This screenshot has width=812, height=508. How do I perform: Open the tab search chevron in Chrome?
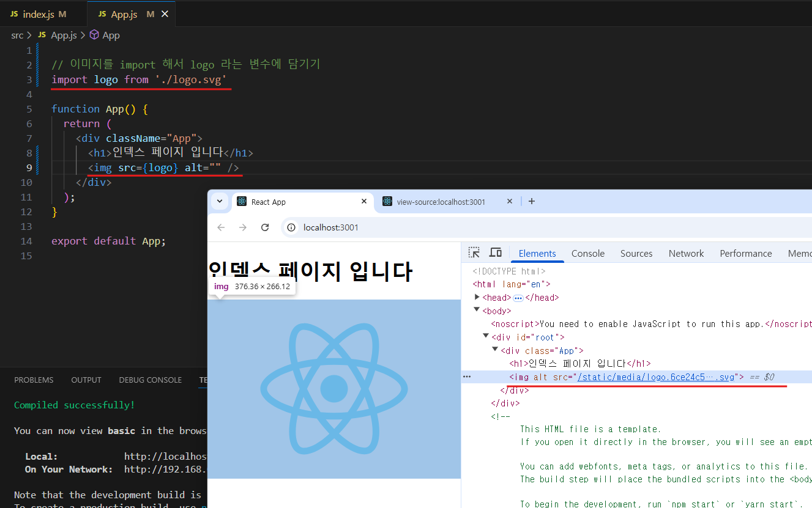click(x=220, y=201)
